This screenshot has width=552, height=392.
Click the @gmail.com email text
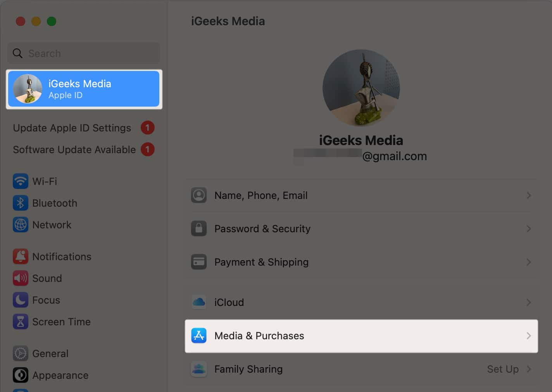point(394,156)
